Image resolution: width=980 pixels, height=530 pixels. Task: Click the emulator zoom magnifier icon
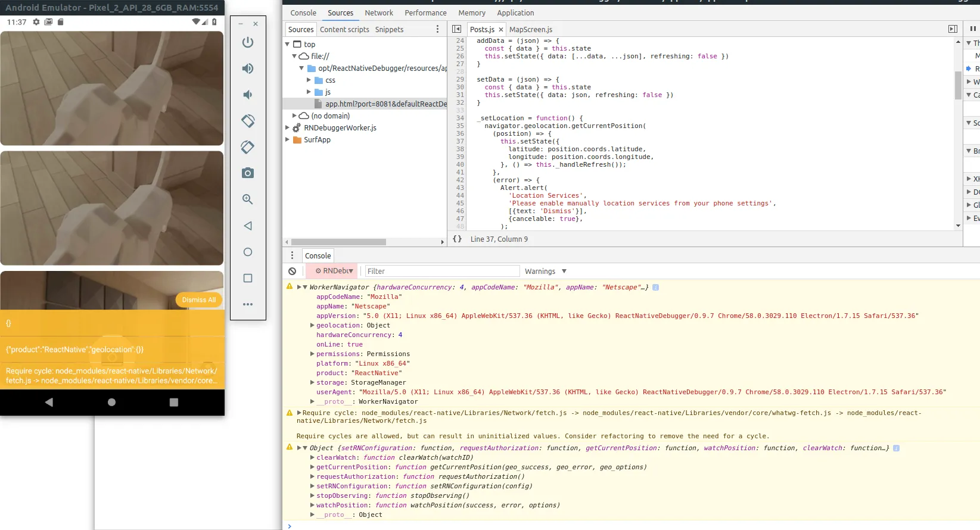tap(248, 199)
